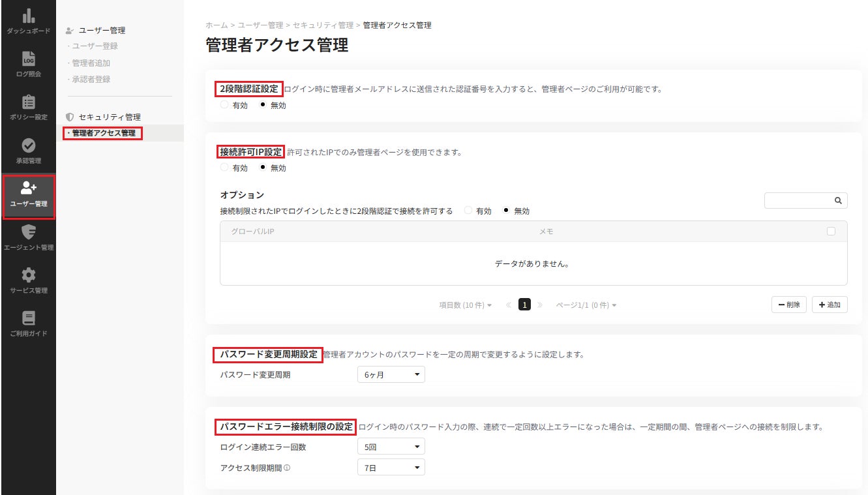Screen dimensions: 868x495
Task: Click the ホーム breadcrumb link
Action: (x=217, y=25)
